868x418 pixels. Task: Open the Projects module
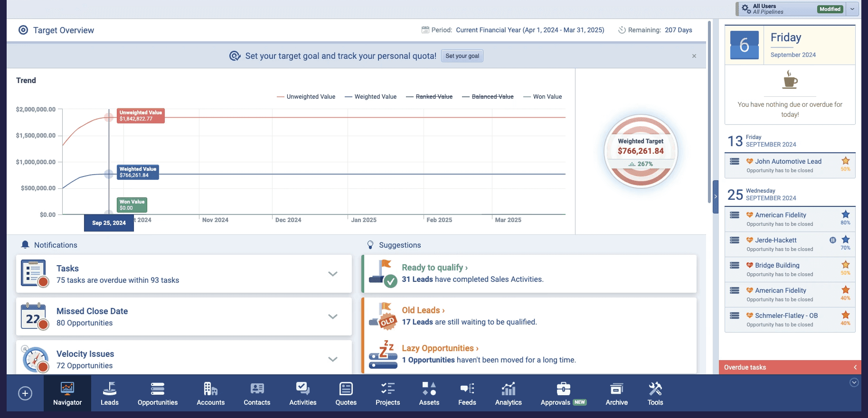[387, 394]
